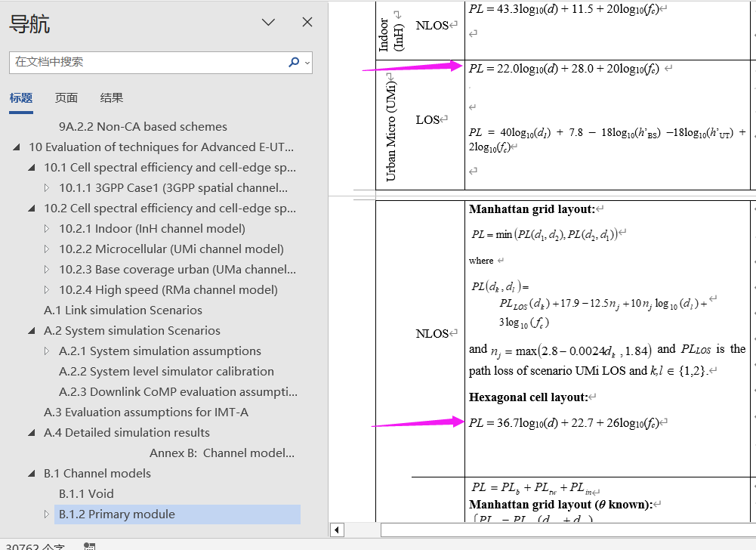Click the 'Manhattan grid layout:' bold text

point(532,209)
